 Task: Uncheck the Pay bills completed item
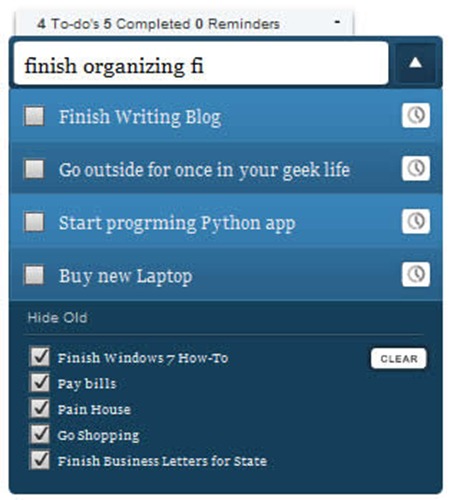40,383
